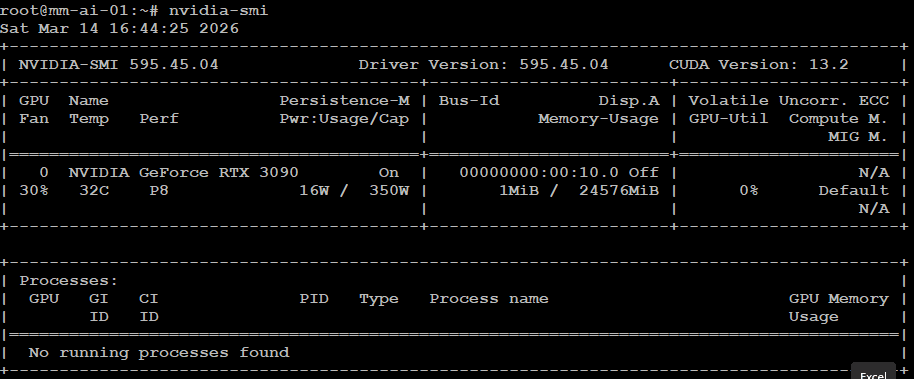Click the 'Disp.A' column header
This screenshot has height=379, width=914.
coord(629,101)
